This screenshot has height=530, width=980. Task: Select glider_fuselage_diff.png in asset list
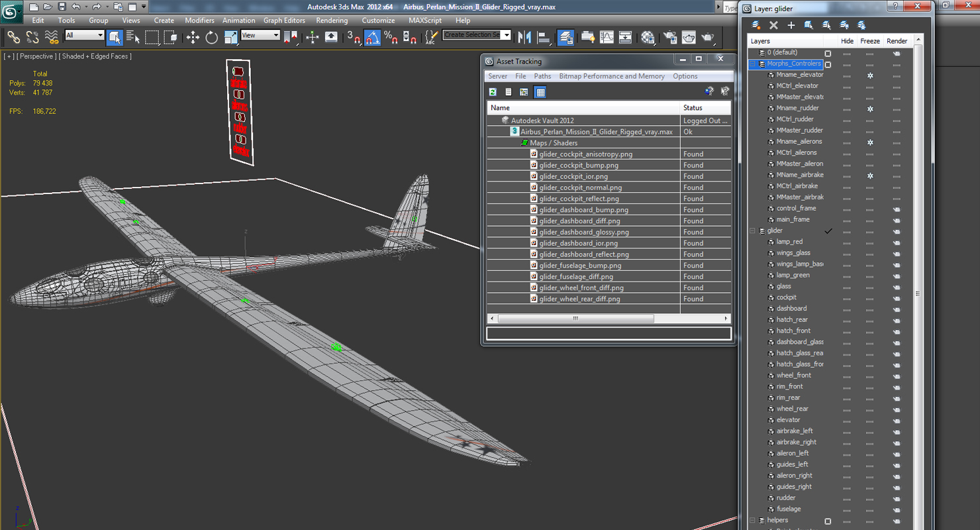576,277
